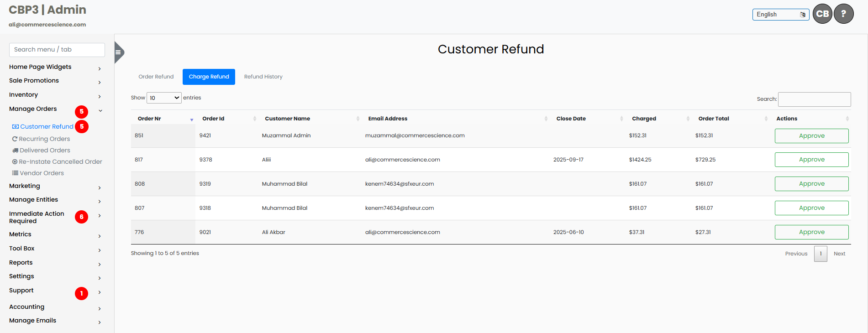
Task: Click the Recurring Orders refresh icon
Action: (15, 139)
